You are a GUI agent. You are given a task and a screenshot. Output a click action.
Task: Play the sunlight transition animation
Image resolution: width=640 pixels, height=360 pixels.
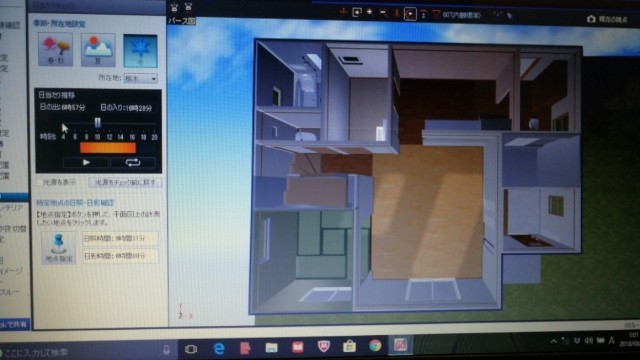86,162
